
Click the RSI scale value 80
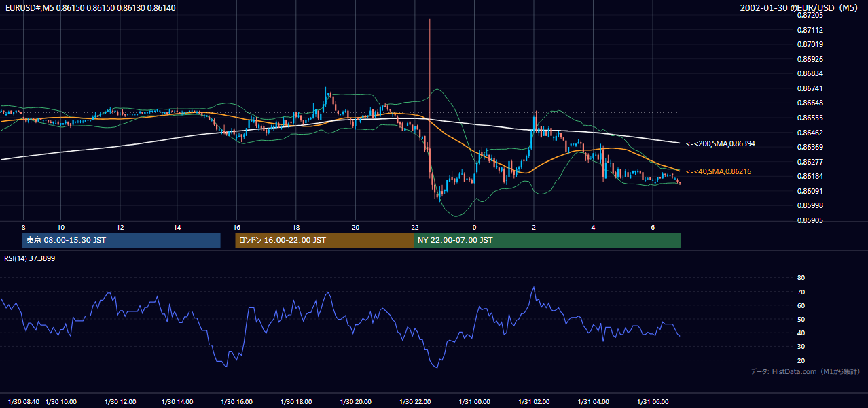point(801,278)
